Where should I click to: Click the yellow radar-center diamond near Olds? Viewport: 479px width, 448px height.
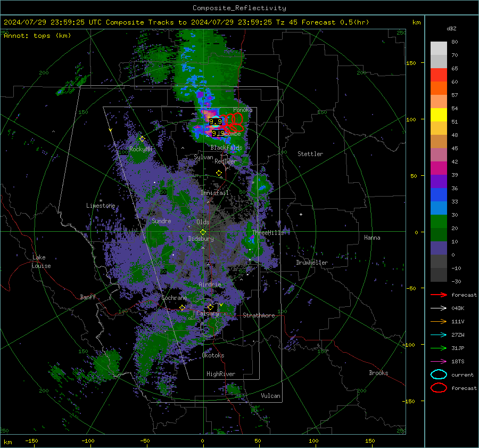pos(203,232)
